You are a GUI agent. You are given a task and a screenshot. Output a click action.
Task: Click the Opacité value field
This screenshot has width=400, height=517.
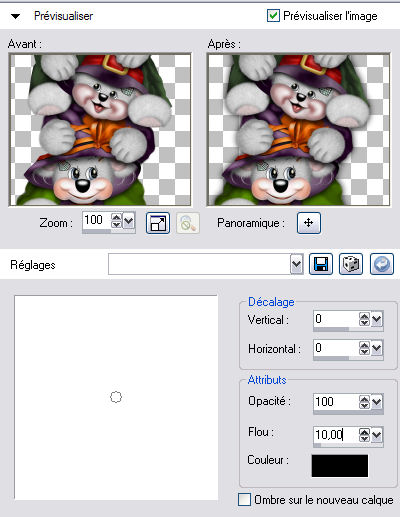point(336,402)
